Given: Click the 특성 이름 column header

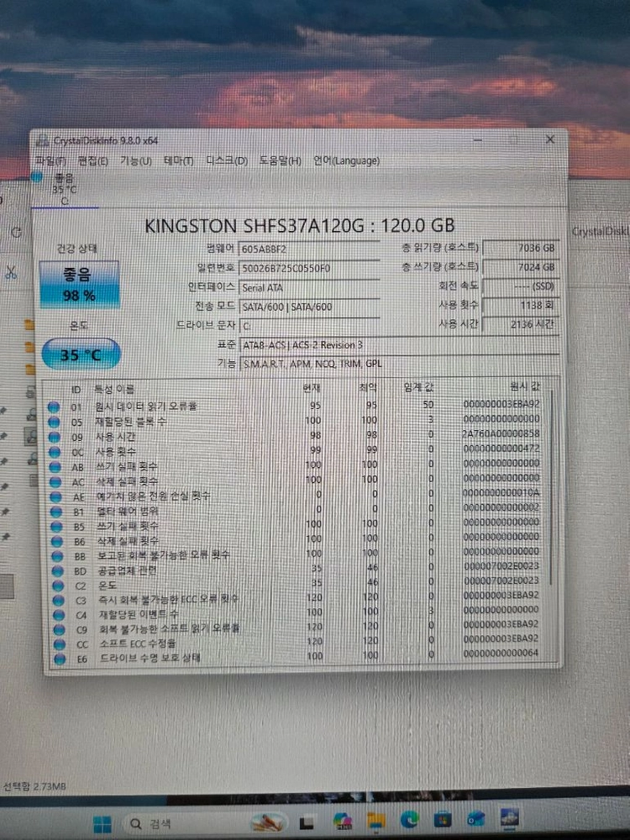Looking at the screenshot, I should [114, 389].
